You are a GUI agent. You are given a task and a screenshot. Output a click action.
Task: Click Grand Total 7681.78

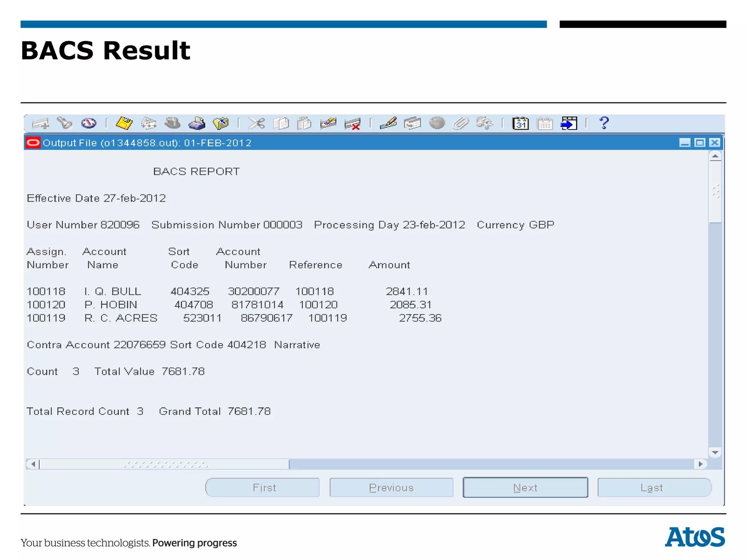click(215, 411)
